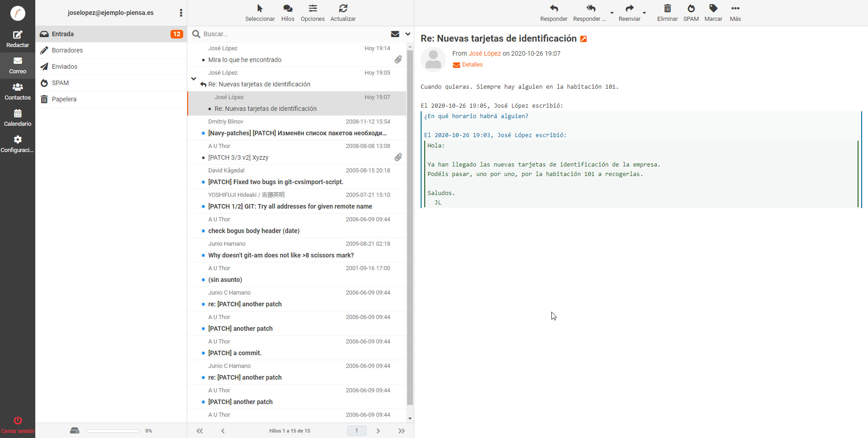Viewport: 868px width, 438px height.
Task: Expand the search options chevron
Action: click(x=408, y=34)
